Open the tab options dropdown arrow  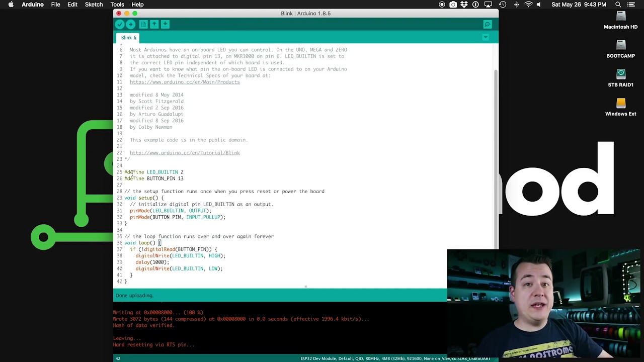[486, 38]
